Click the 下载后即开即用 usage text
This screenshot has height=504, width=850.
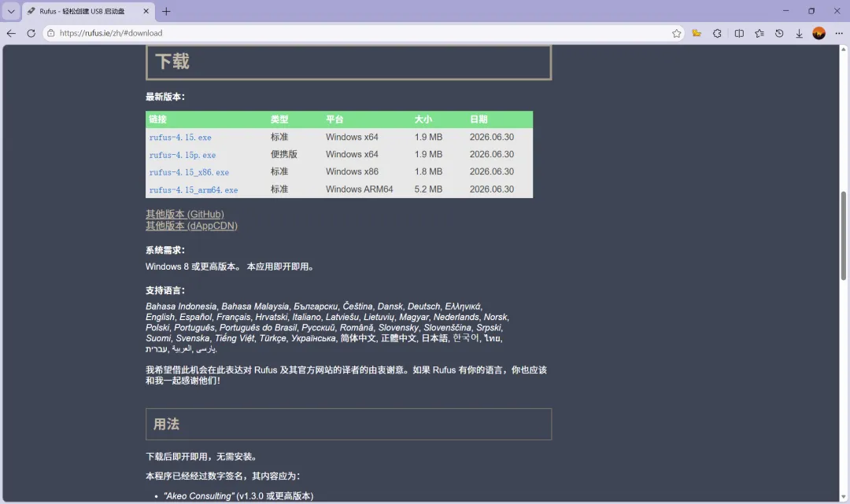click(201, 456)
